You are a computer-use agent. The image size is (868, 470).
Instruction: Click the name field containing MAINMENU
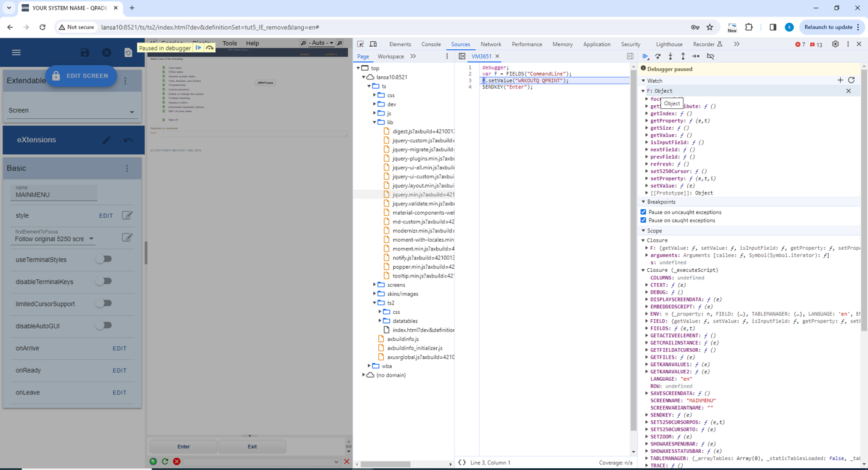pyautogui.click(x=54, y=194)
